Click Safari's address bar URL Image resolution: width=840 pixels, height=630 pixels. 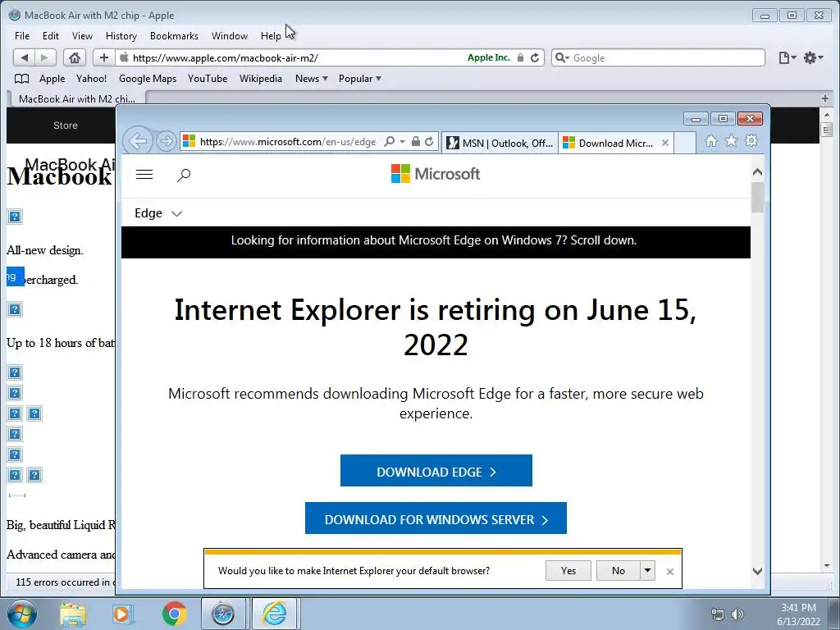(x=225, y=58)
